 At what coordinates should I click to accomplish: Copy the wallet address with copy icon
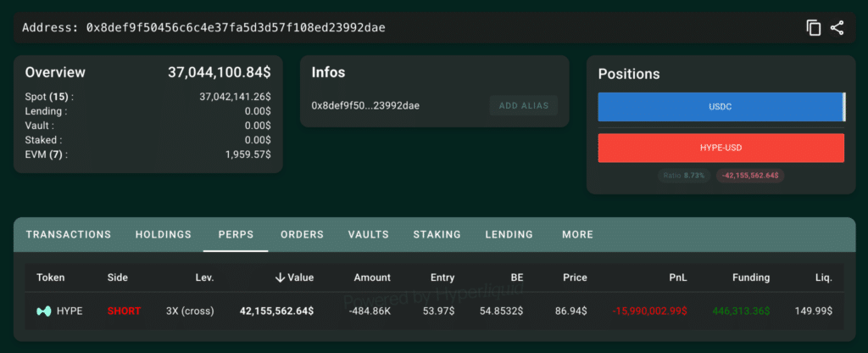tap(813, 28)
